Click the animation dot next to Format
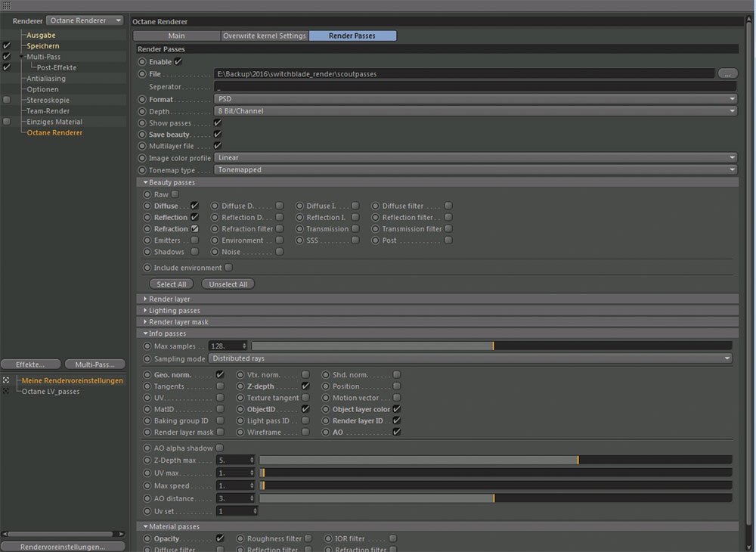This screenshot has height=552, width=756. [142, 99]
